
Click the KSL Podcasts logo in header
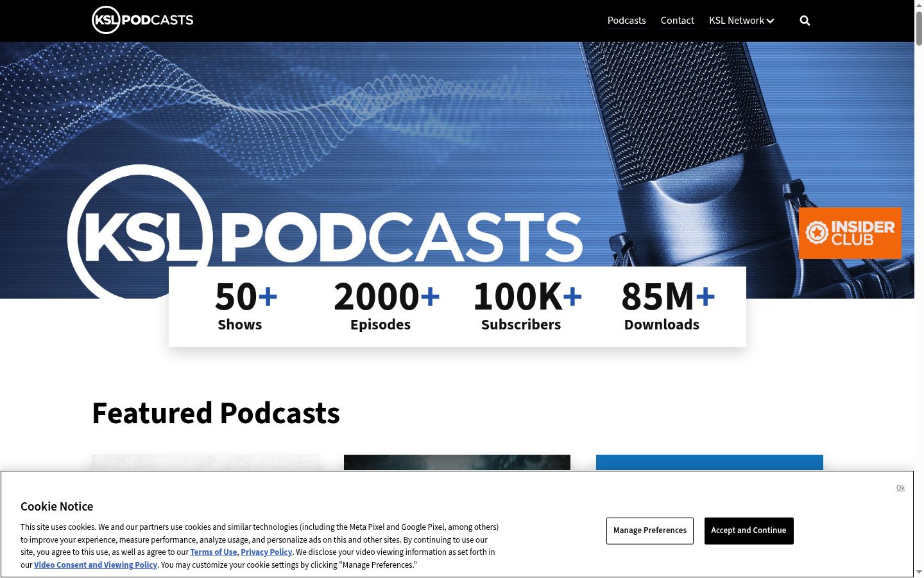tap(142, 20)
